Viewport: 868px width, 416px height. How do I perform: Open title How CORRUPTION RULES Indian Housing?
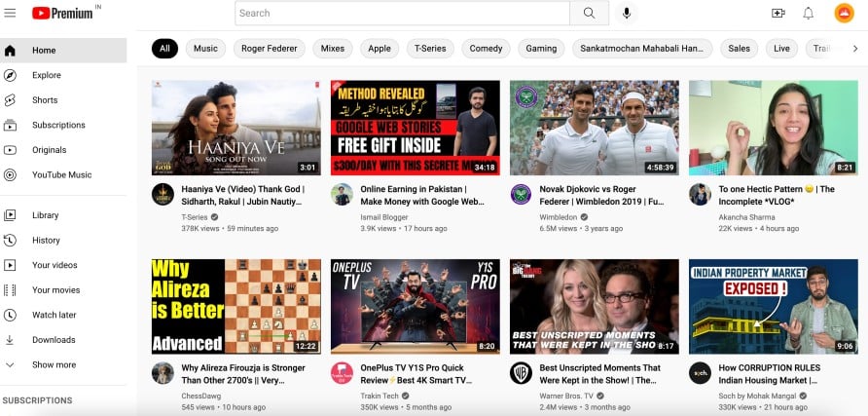(x=770, y=374)
